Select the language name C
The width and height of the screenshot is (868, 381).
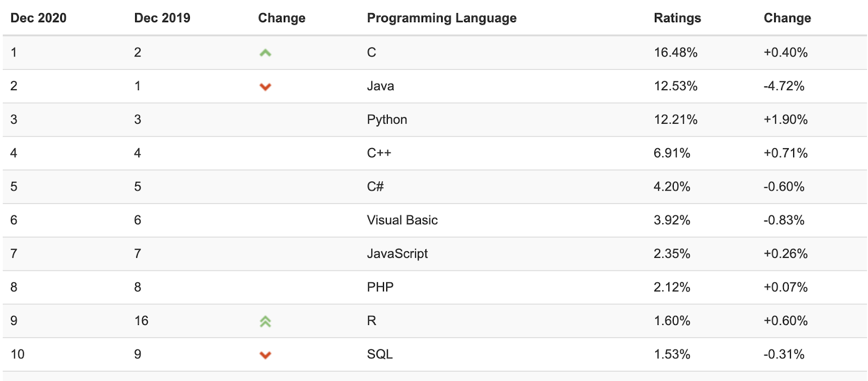372,52
